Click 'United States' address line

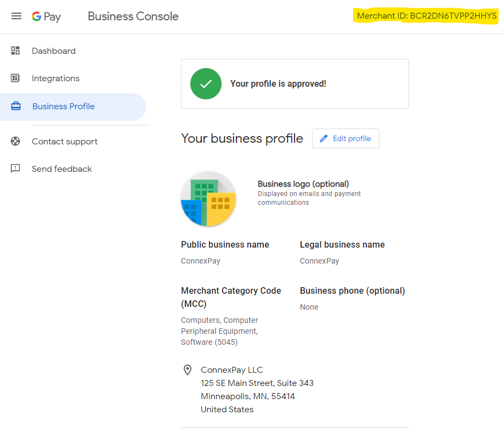pos(227,410)
